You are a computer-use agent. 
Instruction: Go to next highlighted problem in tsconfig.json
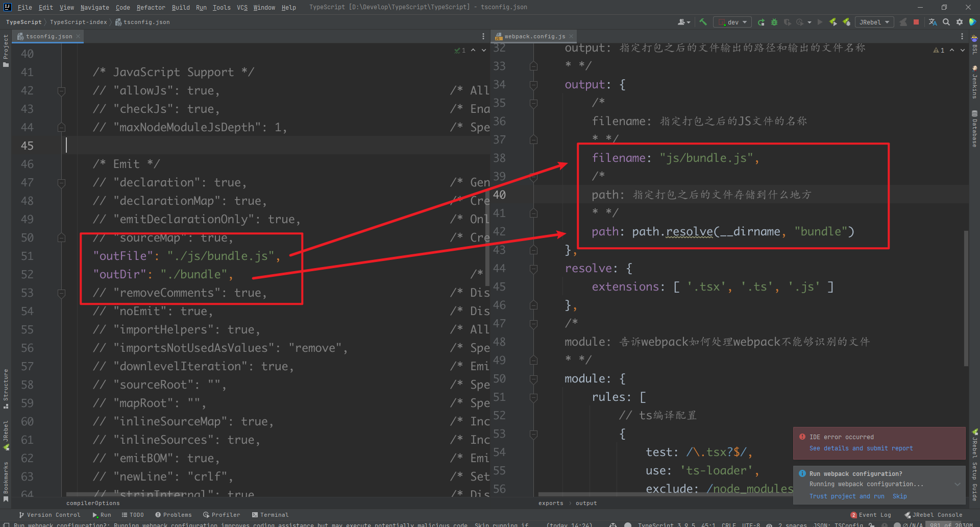pos(484,50)
